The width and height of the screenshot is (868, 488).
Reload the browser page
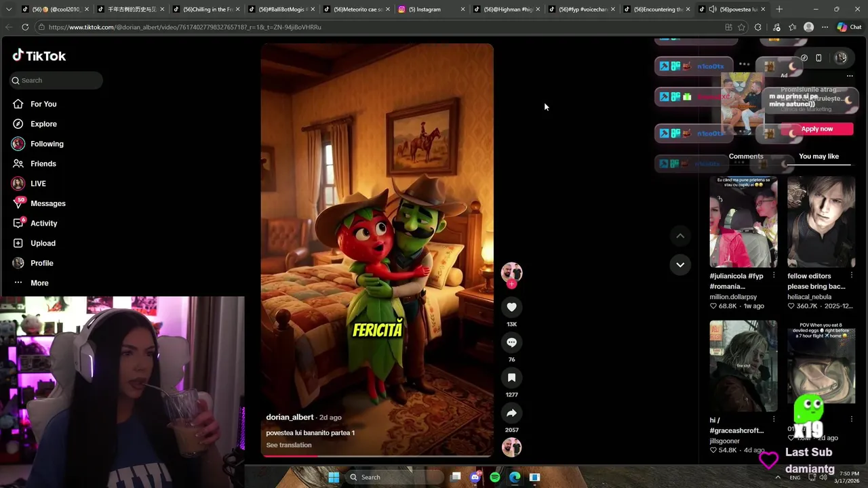click(25, 27)
